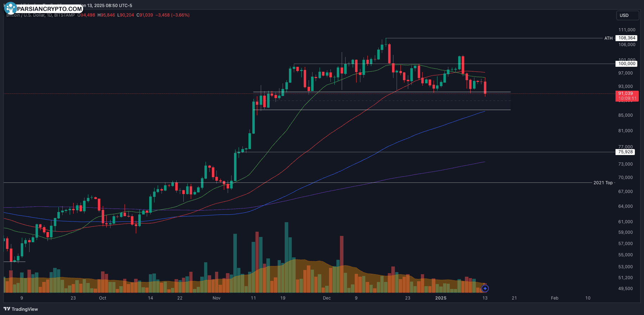Click the timestamp Jan 13, 2025 08:50 UTC-5
Screen dimensions: 644x315
107,6
